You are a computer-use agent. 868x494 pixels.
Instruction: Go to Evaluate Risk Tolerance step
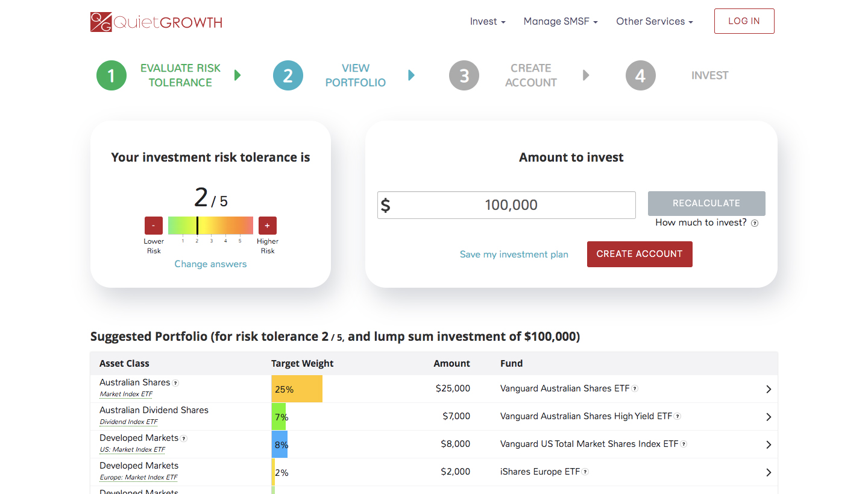click(180, 75)
